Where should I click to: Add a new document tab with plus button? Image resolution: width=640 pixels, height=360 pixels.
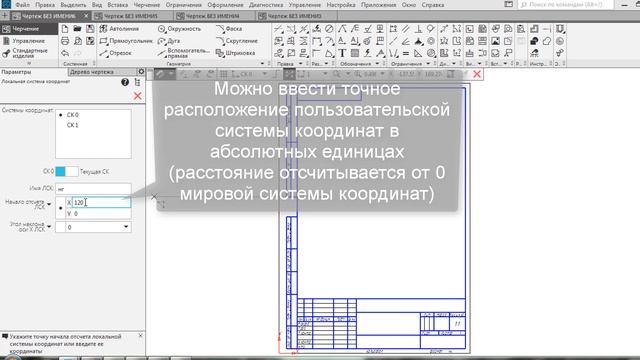(4, 16)
